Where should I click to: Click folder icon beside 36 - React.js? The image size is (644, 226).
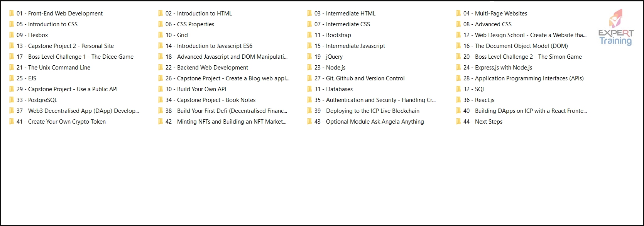click(458, 100)
